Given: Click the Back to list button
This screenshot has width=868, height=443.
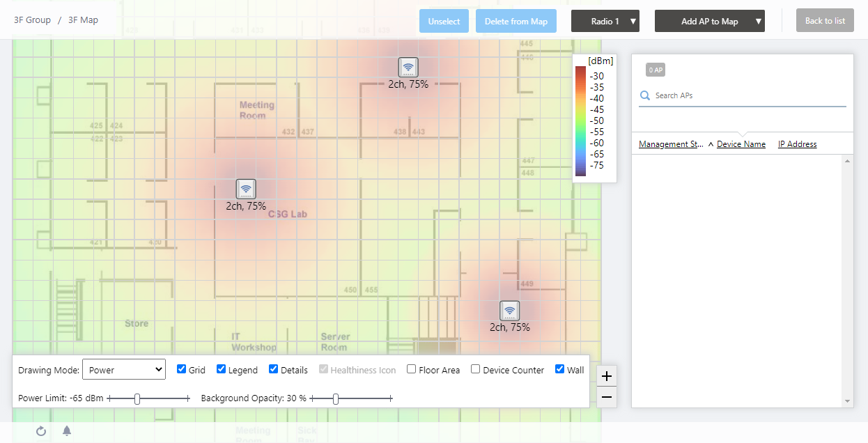Looking at the screenshot, I should [825, 21].
